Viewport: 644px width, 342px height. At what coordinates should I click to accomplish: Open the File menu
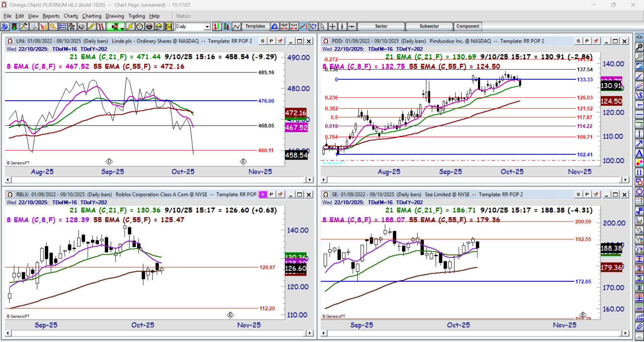[7, 16]
